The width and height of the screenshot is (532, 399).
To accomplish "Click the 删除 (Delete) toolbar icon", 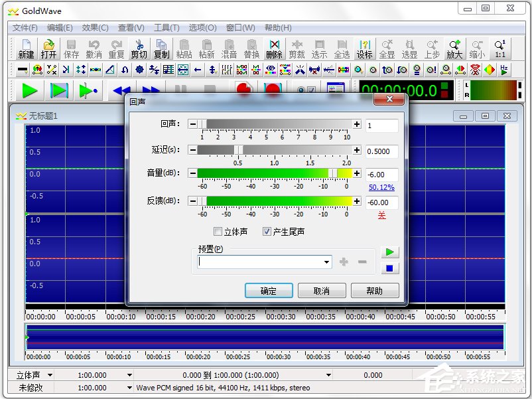I will coord(274,49).
